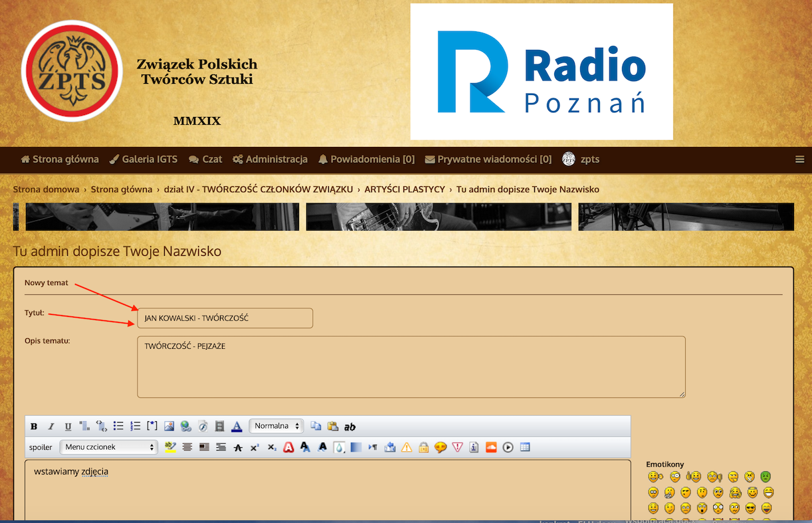The image size is (812, 523).
Task: Click the superscript x² icon
Action: point(254,447)
